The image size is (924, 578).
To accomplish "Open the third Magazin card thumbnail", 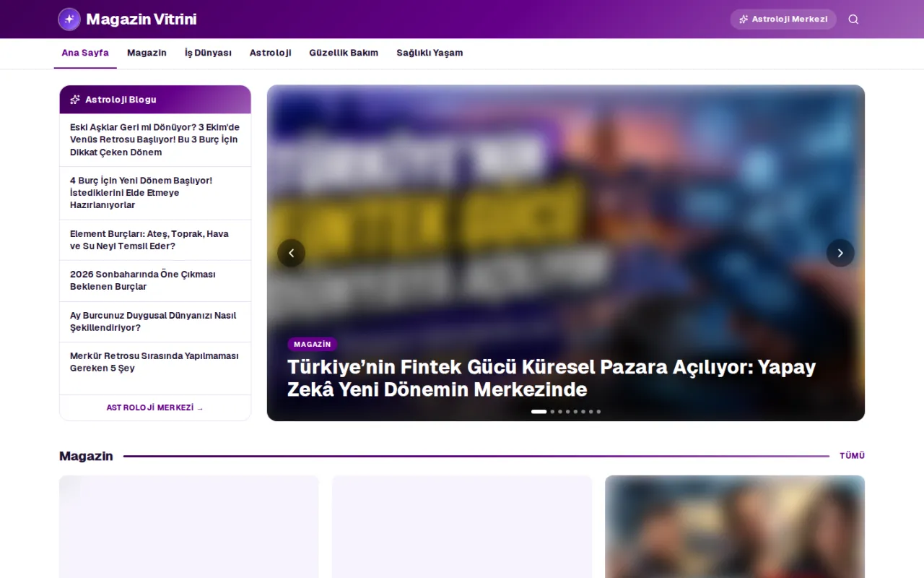I will point(735,527).
